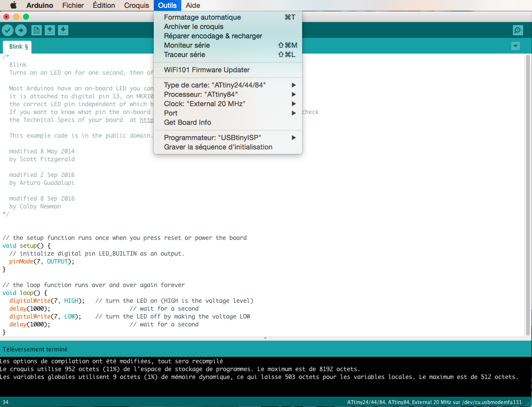
Task: Expand the Programmateur USBtinyISP submenu
Action: [227, 138]
